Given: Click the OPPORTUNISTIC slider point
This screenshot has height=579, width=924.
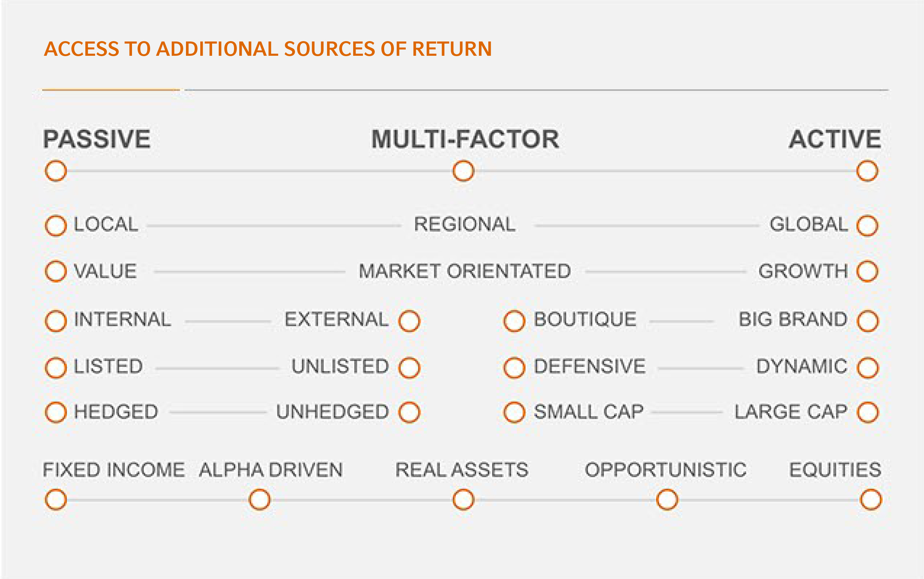Looking at the screenshot, I should click(667, 500).
